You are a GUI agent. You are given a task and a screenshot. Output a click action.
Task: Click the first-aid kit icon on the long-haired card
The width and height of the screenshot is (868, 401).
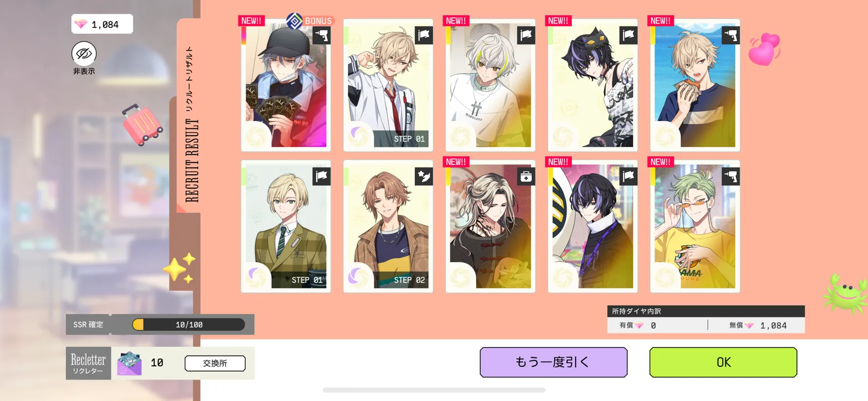526,176
